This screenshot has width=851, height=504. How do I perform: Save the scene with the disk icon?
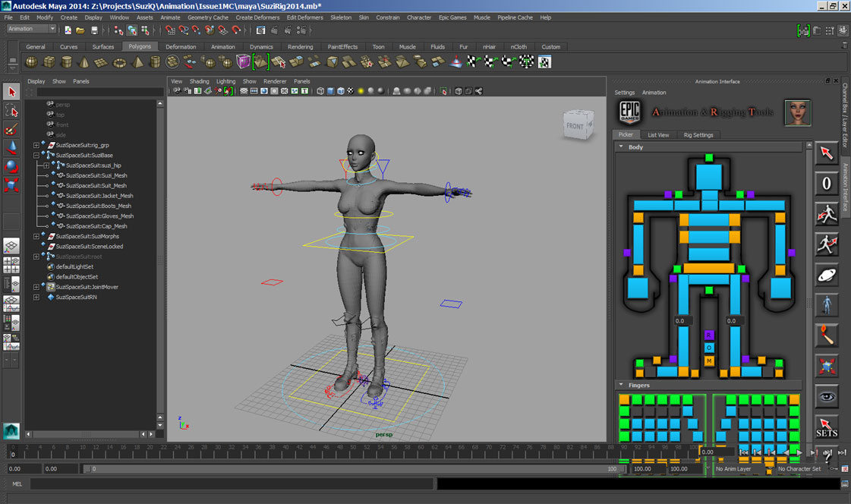pos(94,30)
